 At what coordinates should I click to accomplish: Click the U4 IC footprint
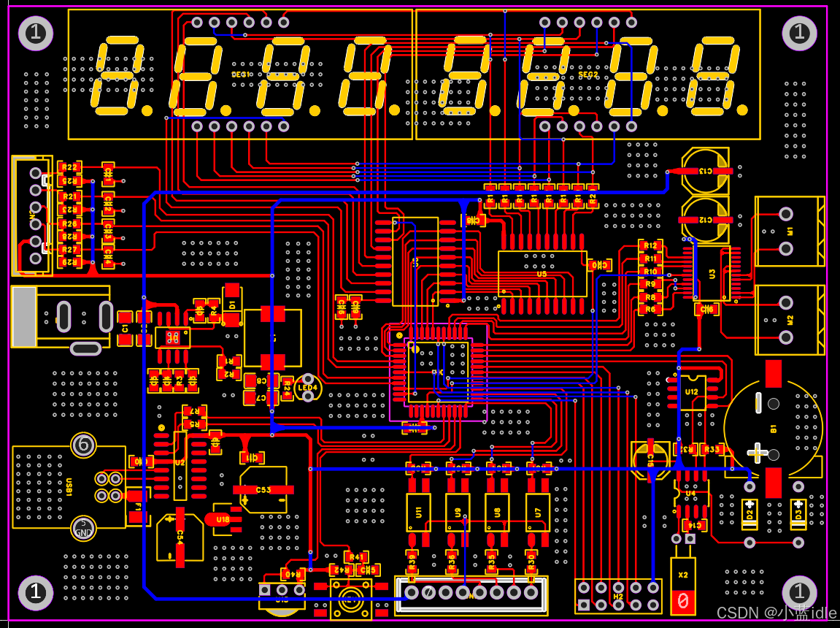pyautogui.click(x=690, y=493)
